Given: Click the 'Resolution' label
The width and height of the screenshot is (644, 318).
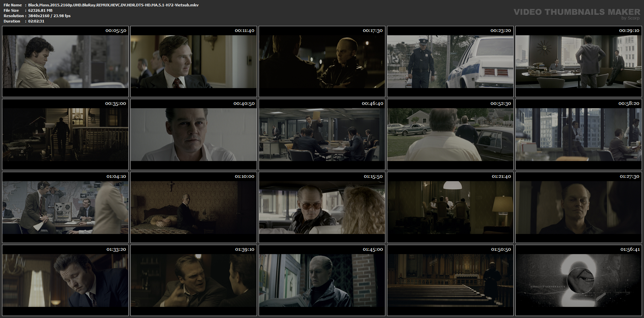Looking at the screenshot, I should pos(13,16).
